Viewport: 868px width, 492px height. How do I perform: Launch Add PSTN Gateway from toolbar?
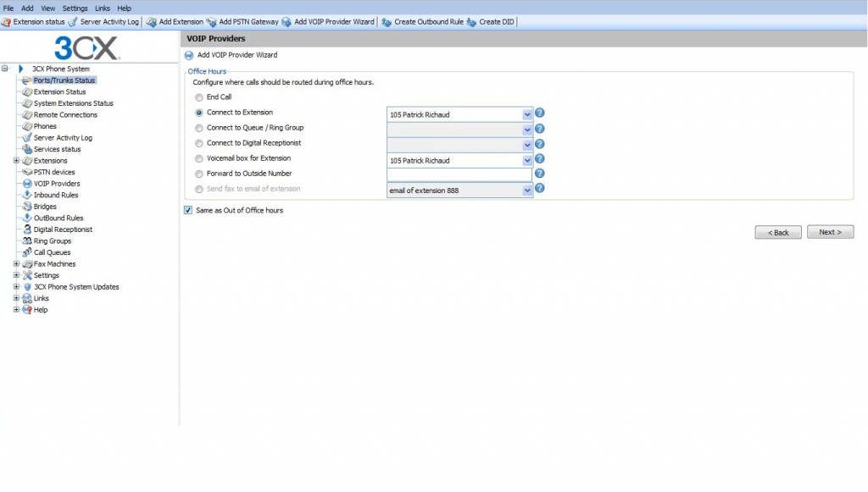tap(212, 22)
